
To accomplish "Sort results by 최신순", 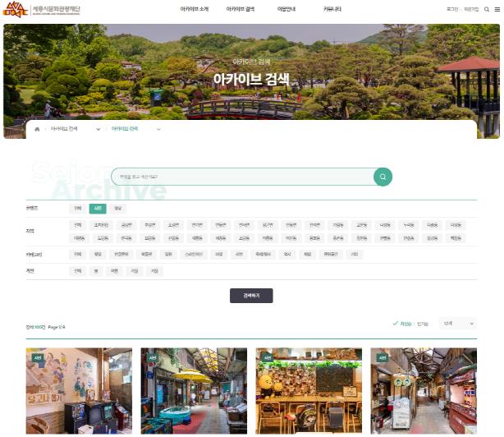I will (402, 324).
